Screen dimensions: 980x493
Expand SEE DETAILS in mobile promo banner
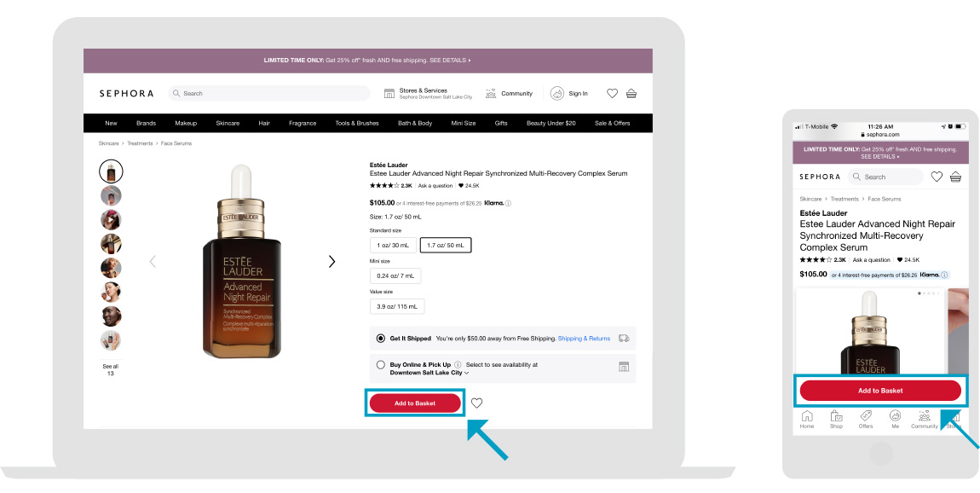(880, 156)
